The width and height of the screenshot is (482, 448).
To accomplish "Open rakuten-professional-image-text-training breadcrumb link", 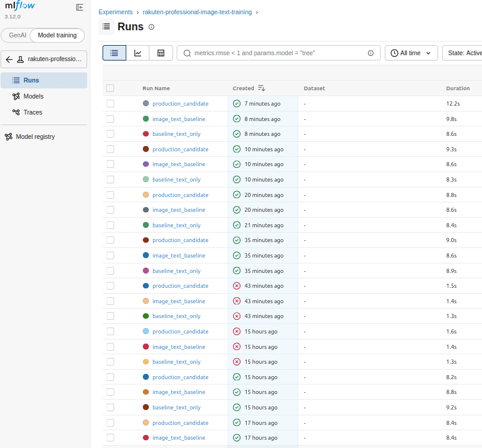I will (197, 12).
